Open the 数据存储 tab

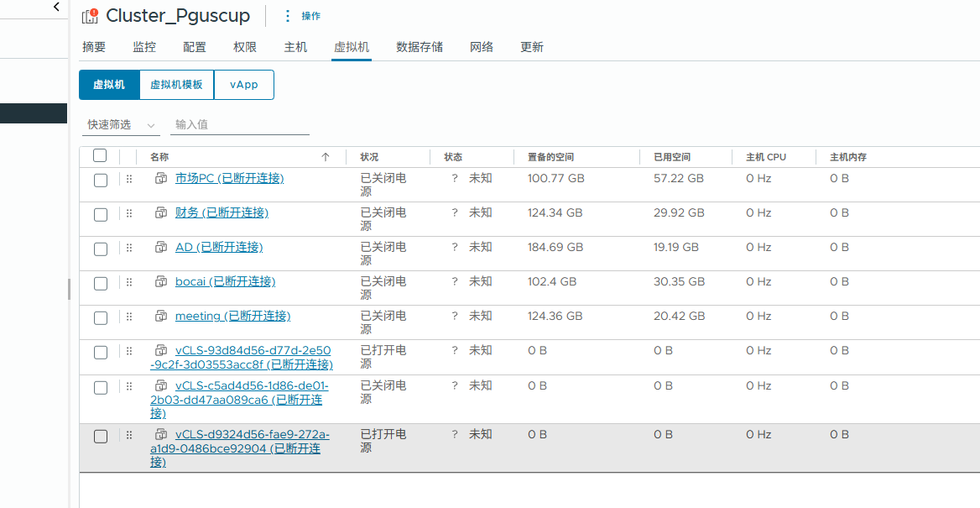(x=420, y=47)
